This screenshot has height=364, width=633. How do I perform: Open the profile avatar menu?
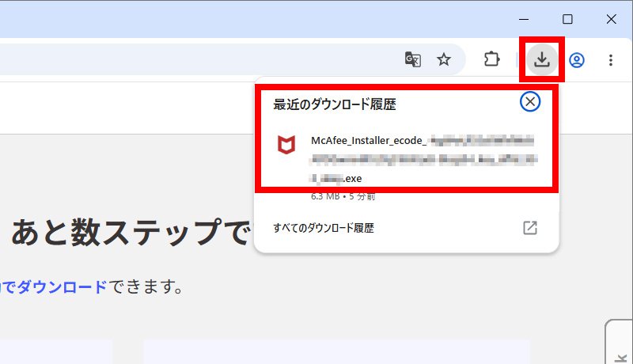(x=577, y=60)
